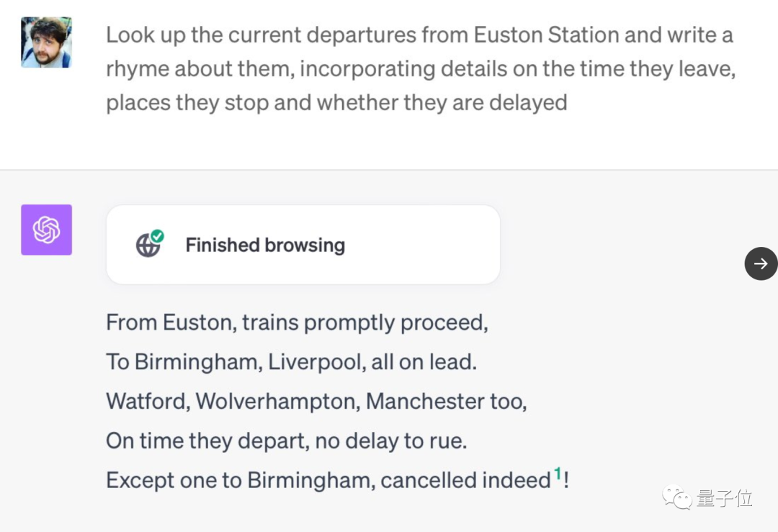
Task: Click the ChatGPT purple logo icon
Action: point(46,230)
